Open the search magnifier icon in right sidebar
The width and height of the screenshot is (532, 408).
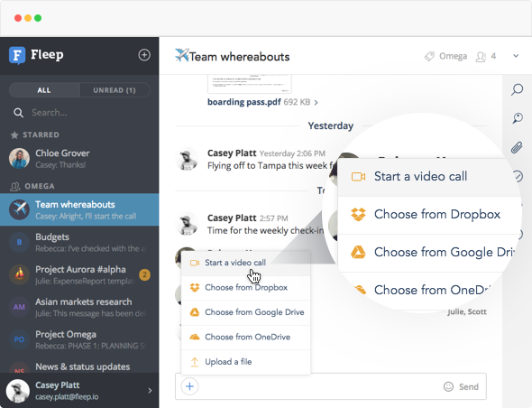coord(517,89)
